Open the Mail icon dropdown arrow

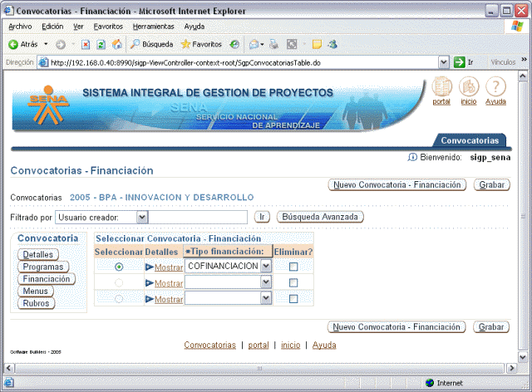click(x=262, y=44)
